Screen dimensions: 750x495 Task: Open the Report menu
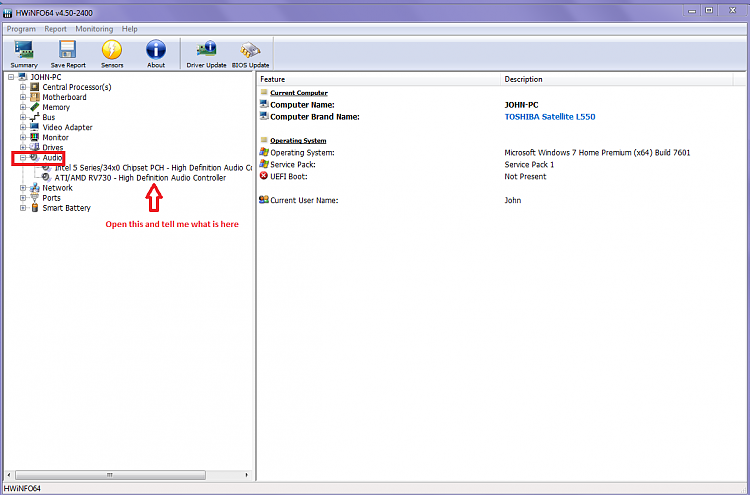55,29
